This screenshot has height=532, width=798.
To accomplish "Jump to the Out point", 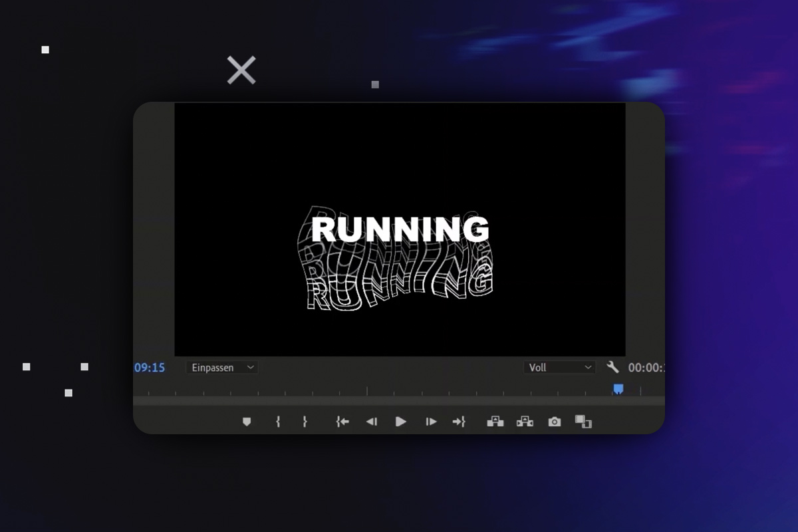I will [x=459, y=422].
